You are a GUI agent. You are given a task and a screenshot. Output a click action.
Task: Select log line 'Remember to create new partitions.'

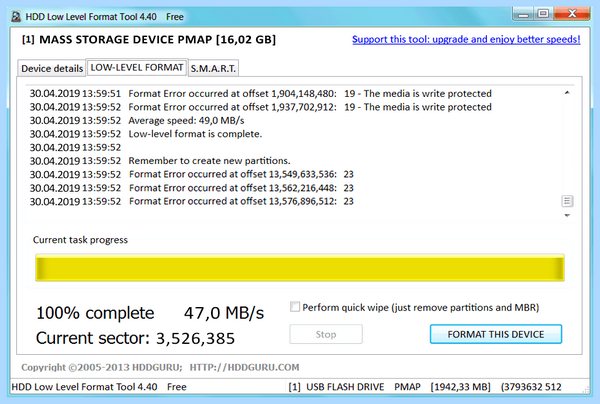click(160, 161)
